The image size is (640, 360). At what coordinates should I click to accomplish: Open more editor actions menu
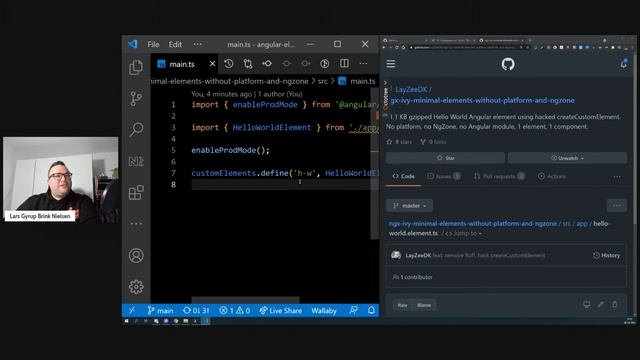363,64
